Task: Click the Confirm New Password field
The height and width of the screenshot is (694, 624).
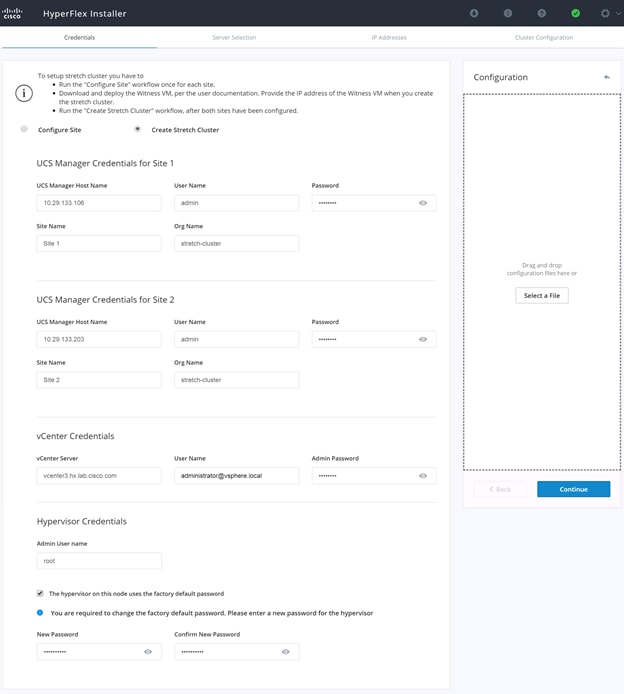Action: (237, 652)
